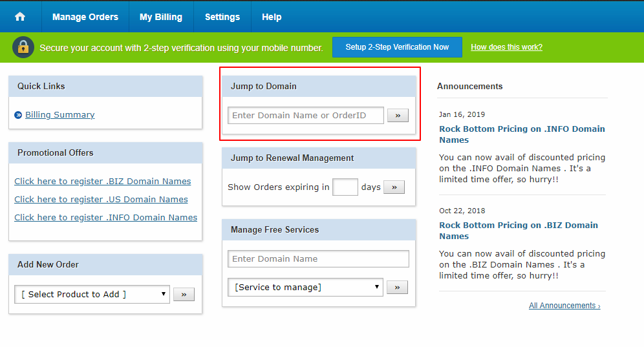Viewport: 644px width, 347px height.
Task: Open the Manage Orders menu
Action: click(85, 17)
